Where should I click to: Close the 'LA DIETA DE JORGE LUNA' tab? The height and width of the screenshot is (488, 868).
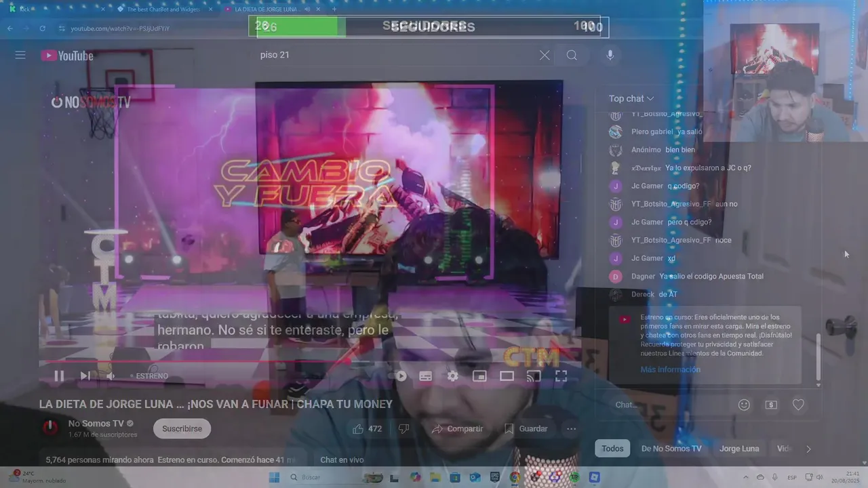(319, 9)
